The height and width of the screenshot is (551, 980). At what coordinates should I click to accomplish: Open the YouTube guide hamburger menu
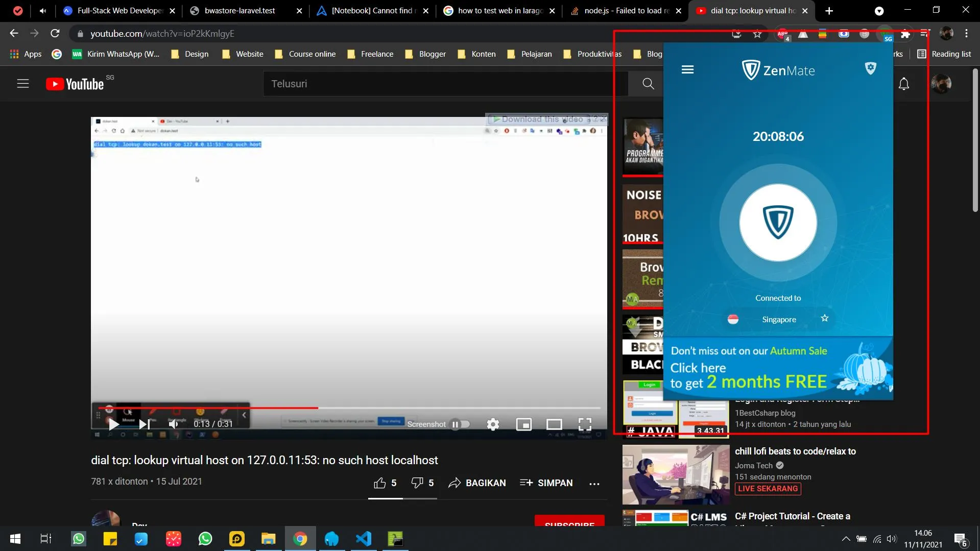pos(23,84)
